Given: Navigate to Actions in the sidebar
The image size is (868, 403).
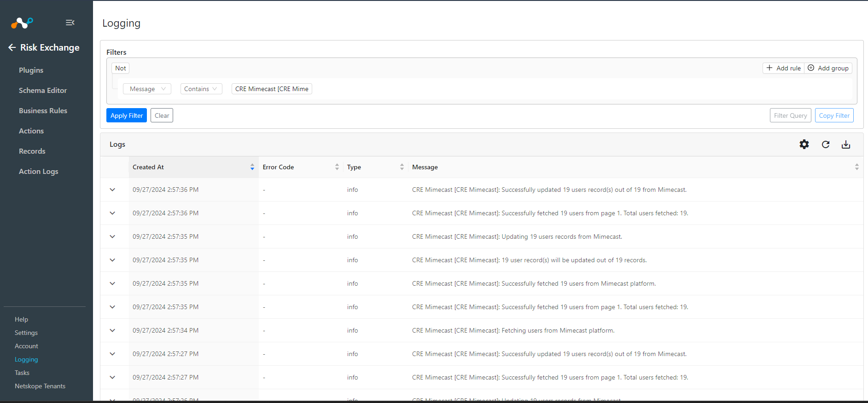Looking at the screenshot, I should (x=31, y=131).
